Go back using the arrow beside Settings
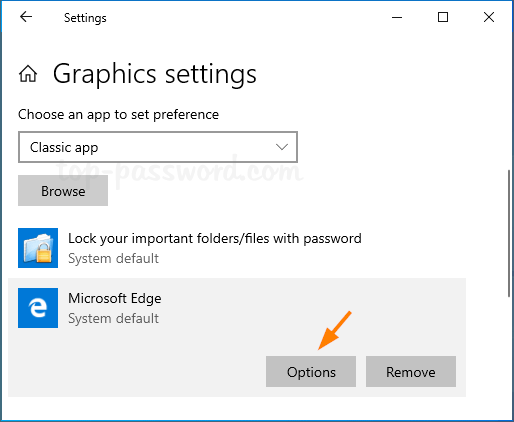514x422 pixels. [26, 17]
